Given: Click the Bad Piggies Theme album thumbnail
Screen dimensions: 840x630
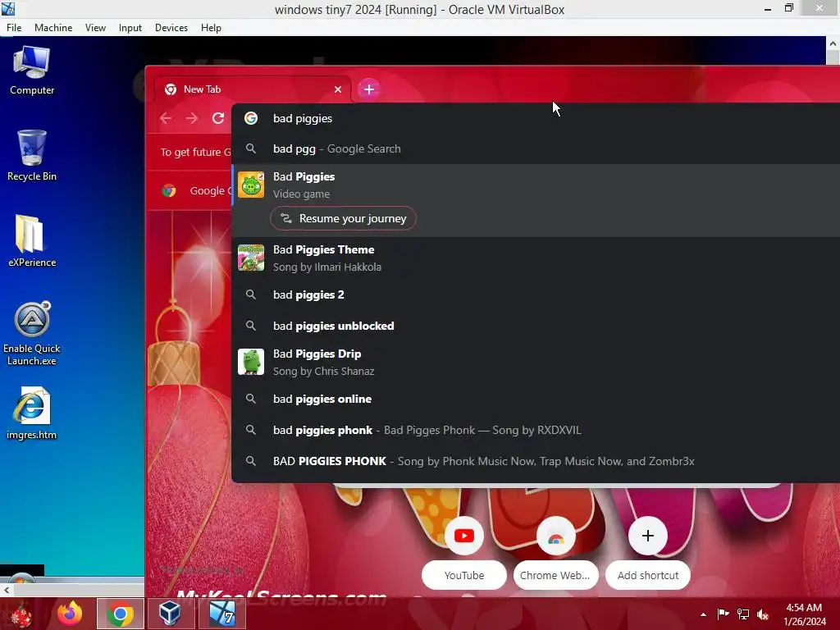Looking at the screenshot, I should coord(251,258).
